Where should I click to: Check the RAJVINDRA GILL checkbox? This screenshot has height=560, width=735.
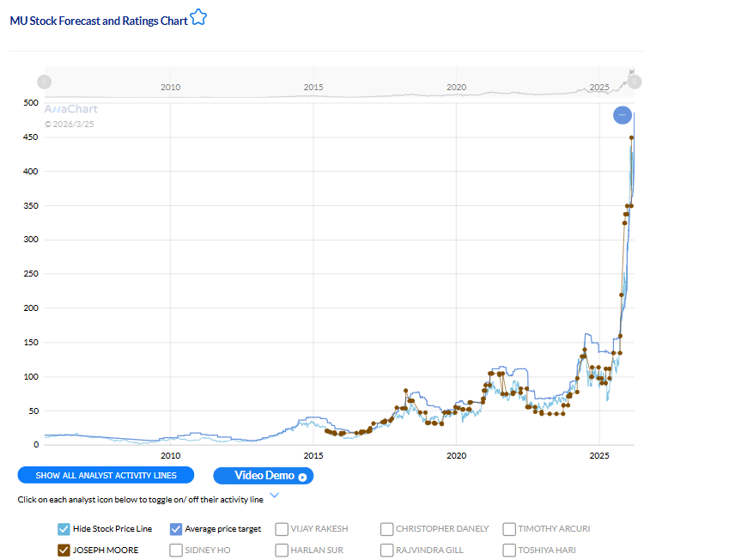point(386,550)
